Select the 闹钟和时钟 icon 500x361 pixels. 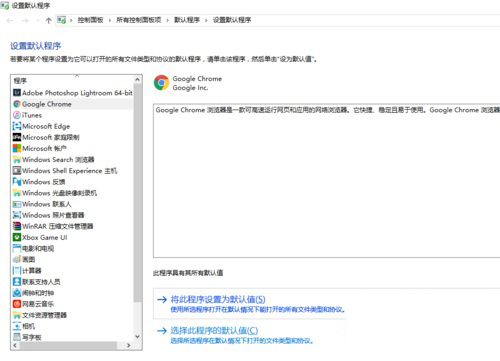click(x=17, y=293)
